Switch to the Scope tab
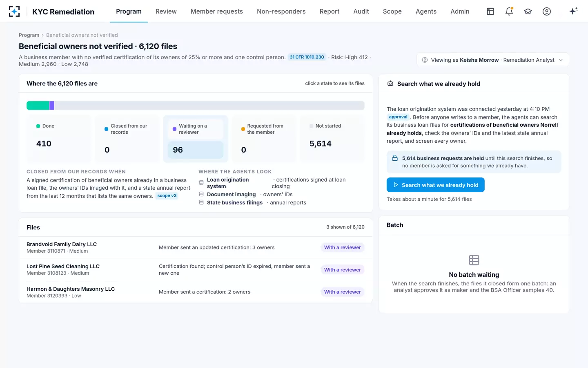The image size is (588, 368). click(x=392, y=11)
